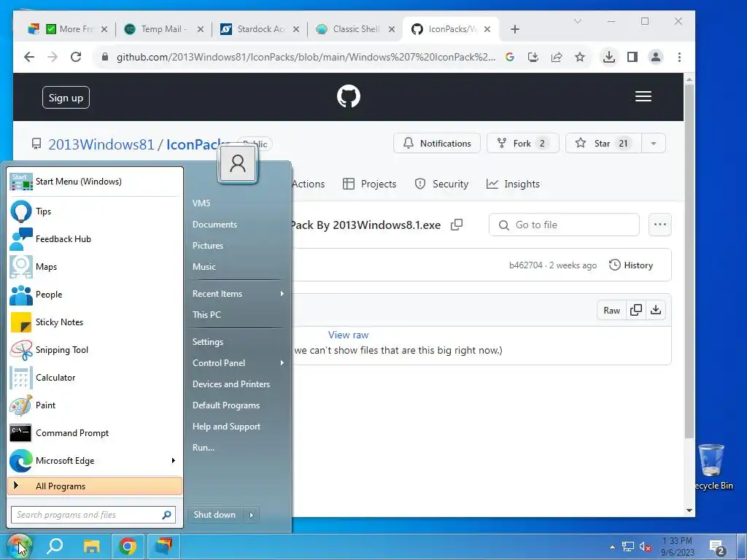Share this page icon in address bar
Image resolution: width=747 pixels, height=560 pixels.
(557, 57)
